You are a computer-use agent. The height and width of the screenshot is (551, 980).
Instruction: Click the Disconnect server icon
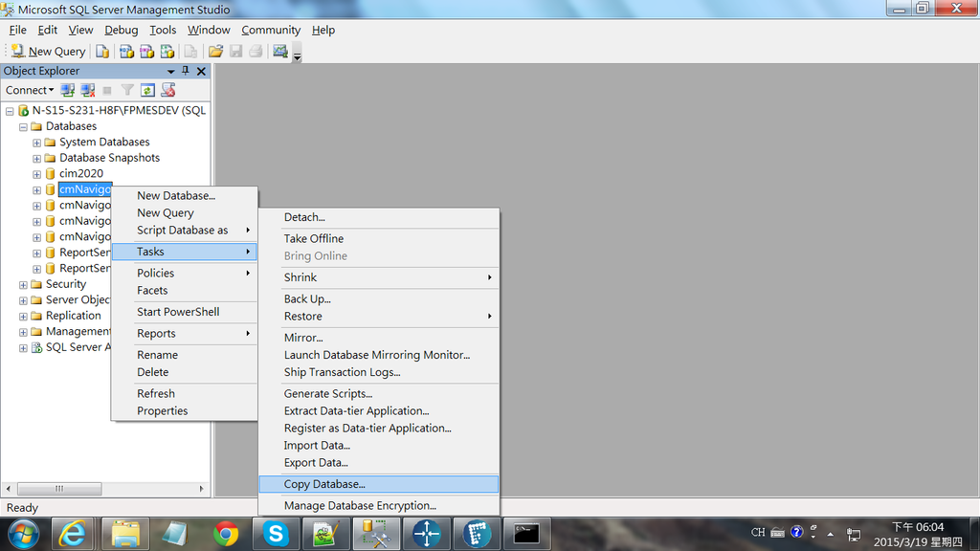pos(88,90)
